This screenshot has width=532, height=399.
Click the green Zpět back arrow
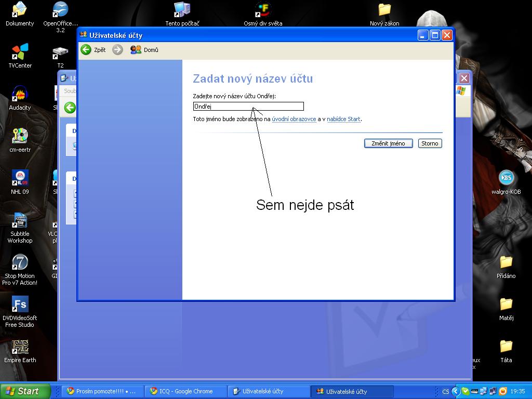(x=86, y=50)
